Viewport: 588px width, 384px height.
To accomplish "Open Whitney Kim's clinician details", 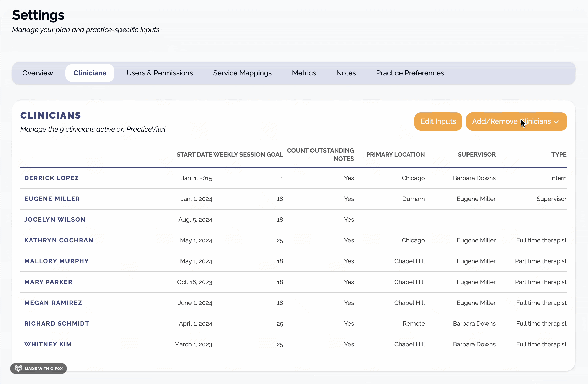I will (48, 344).
